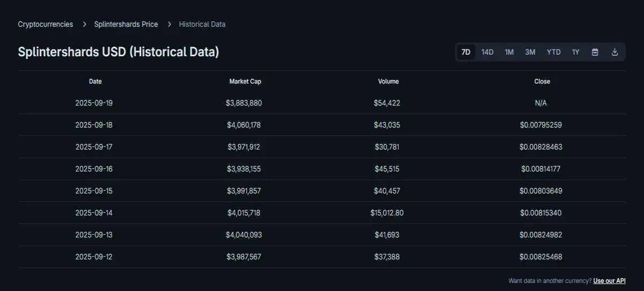Screen dimensions: 644x291
Task: Click volume value $54,422
Action: [387, 103]
